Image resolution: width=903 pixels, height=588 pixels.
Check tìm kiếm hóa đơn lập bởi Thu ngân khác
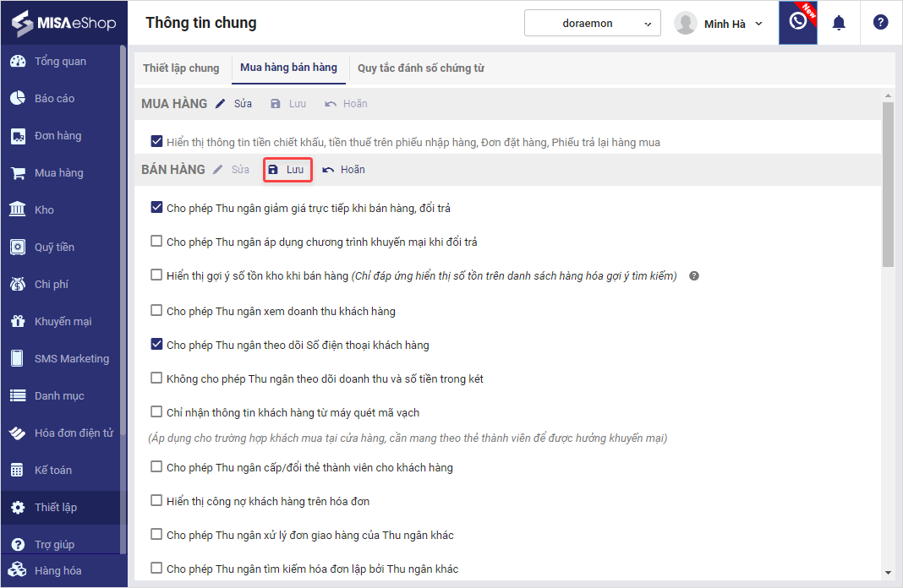click(x=156, y=569)
